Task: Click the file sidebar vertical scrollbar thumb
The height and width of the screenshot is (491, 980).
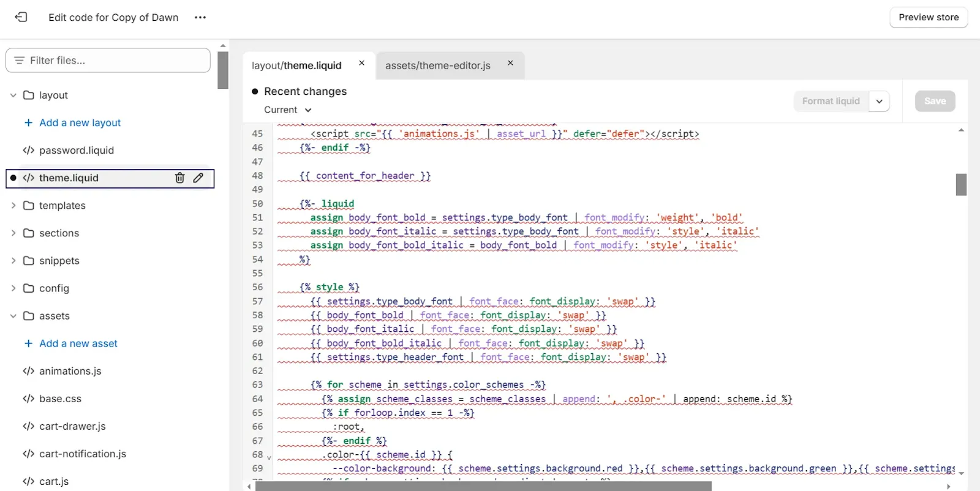Action: click(223, 70)
